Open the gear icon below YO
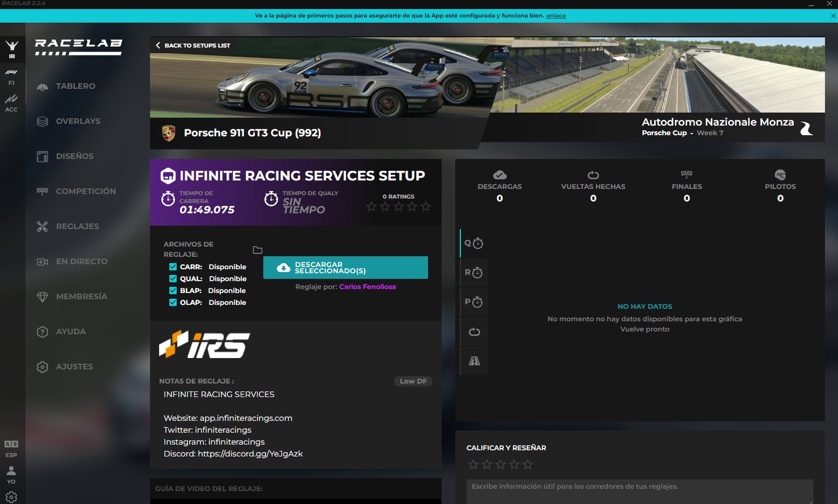Viewport: 838px width, 504px height. 11,497
